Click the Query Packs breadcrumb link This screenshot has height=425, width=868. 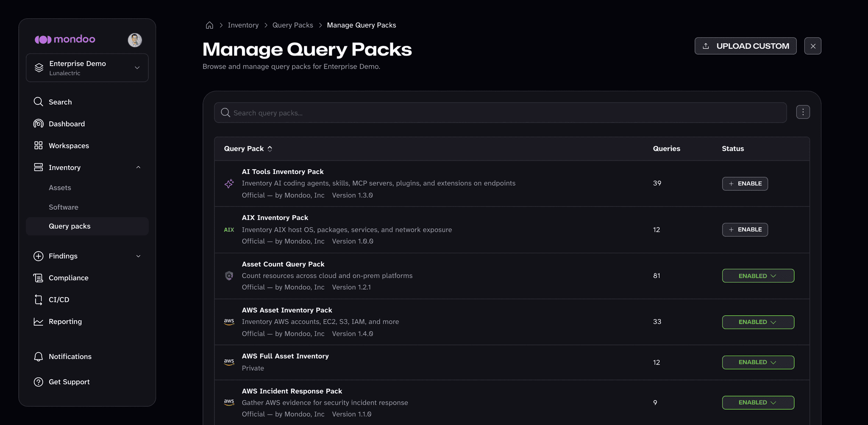click(x=292, y=25)
